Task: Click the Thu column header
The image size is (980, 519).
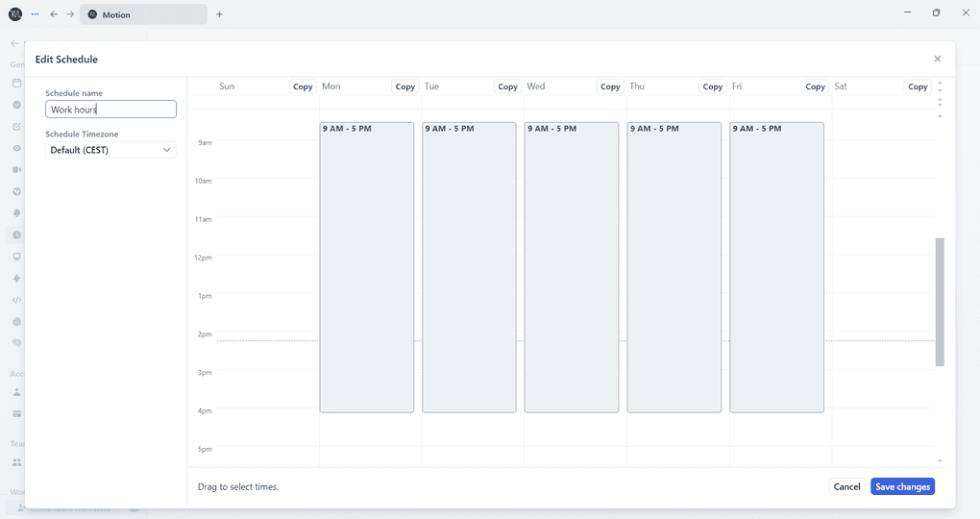Action: (637, 86)
